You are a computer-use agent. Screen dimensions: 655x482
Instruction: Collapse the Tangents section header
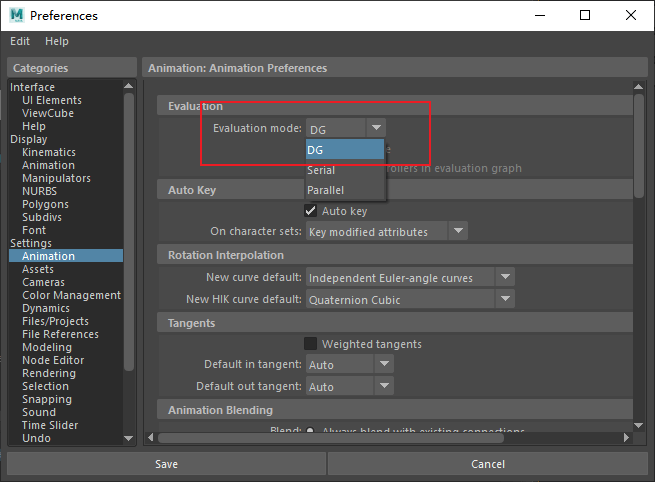click(x=395, y=323)
